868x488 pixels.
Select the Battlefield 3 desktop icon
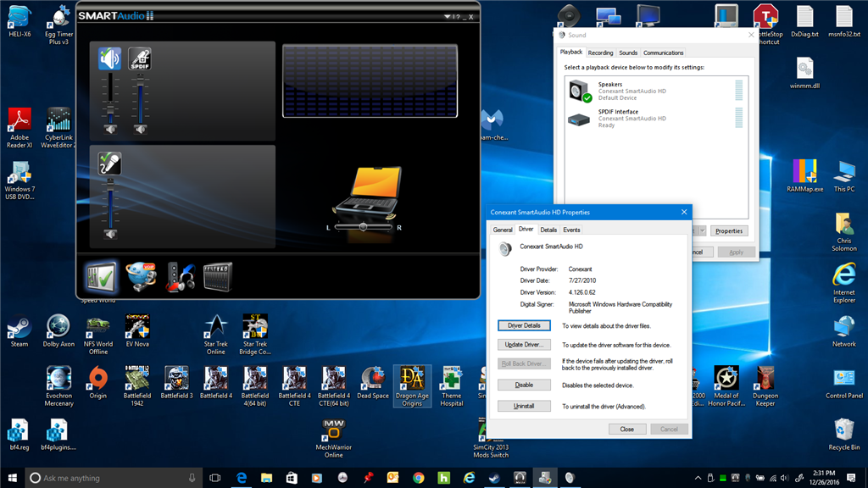[x=176, y=382]
